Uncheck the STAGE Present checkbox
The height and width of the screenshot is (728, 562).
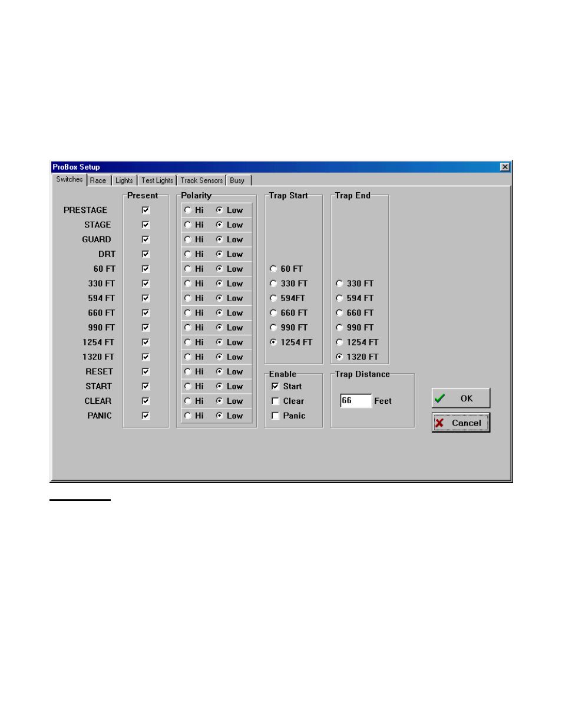pos(146,225)
